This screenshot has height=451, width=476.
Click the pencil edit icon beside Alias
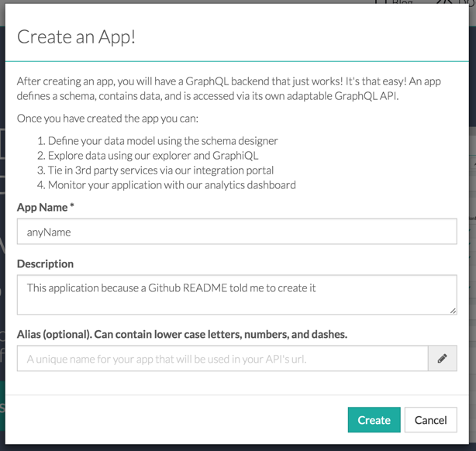[443, 358]
